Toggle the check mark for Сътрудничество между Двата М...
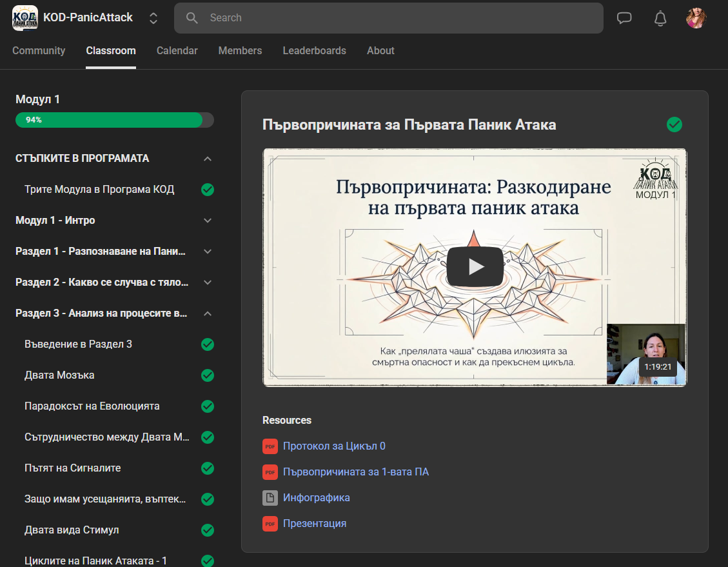 pos(208,437)
